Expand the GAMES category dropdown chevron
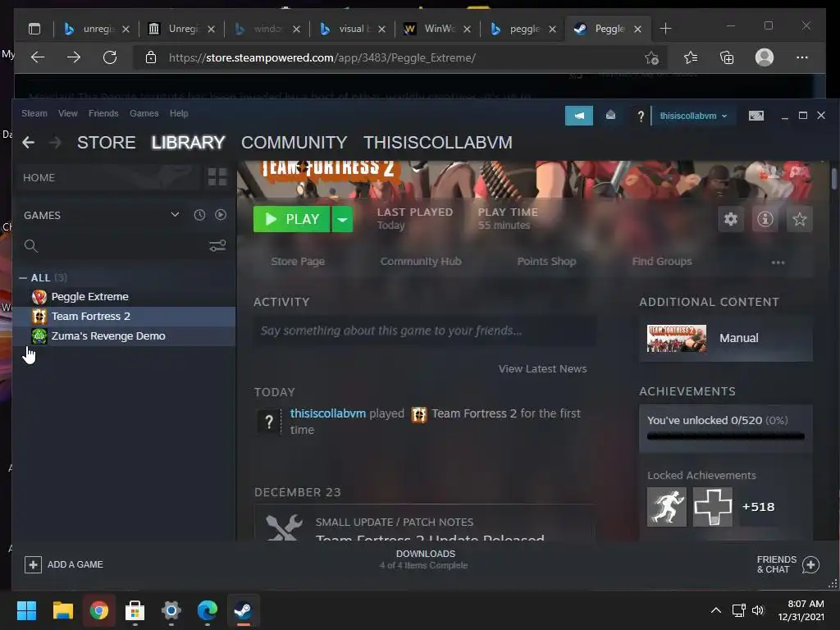The height and width of the screenshot is (630, 840). (x=175, y=215)
